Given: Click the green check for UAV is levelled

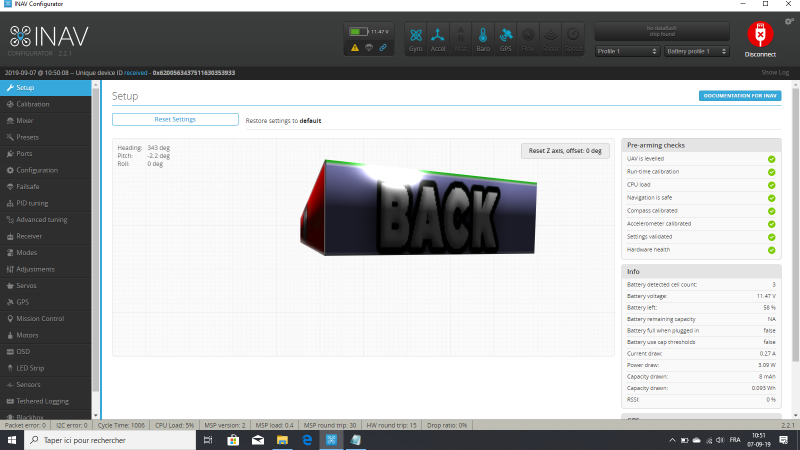Looking at the screenshot, I should pos(771,159).
